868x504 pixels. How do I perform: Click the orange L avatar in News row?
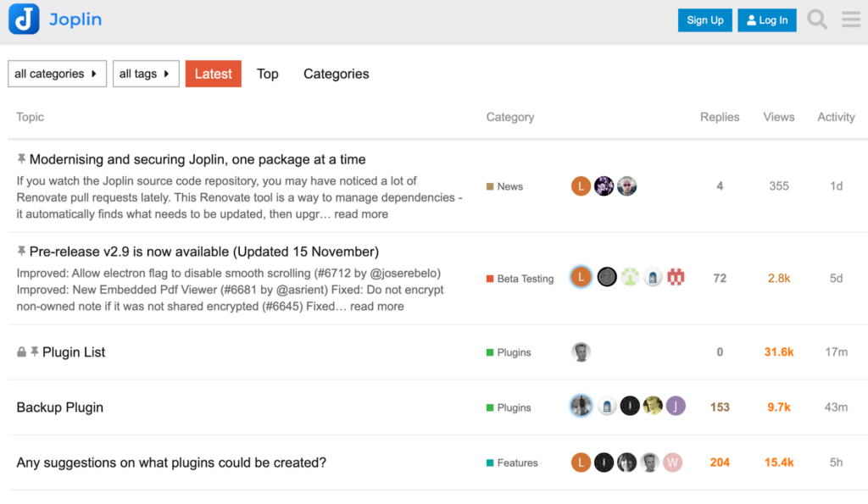click(x=581, y=186)
